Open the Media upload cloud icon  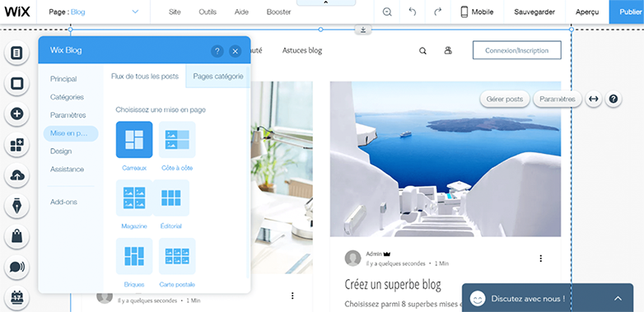point(16,175)
